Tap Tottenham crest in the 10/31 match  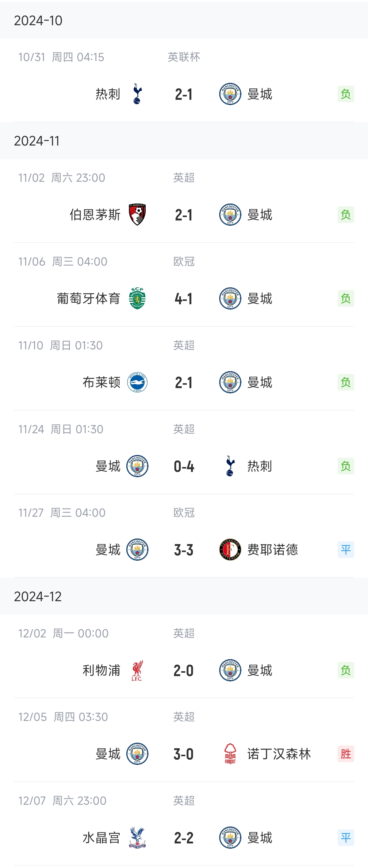tap(137, 94)
